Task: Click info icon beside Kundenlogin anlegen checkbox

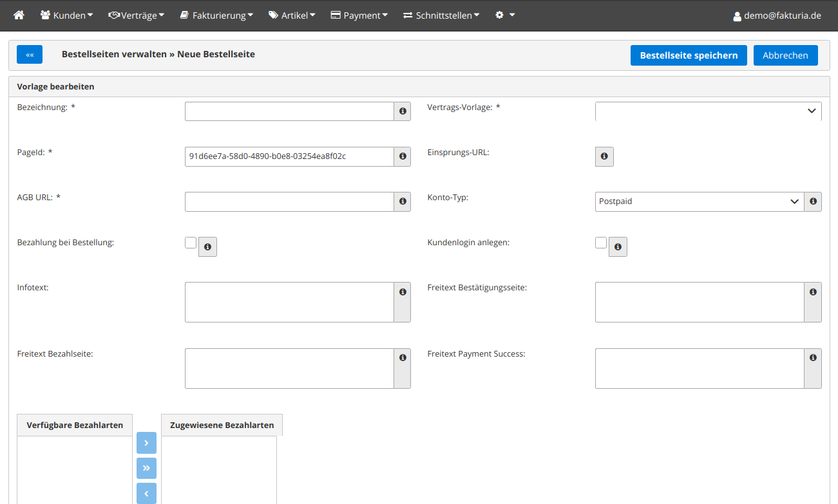Action: pyautogui.click(x=618, y=247)
